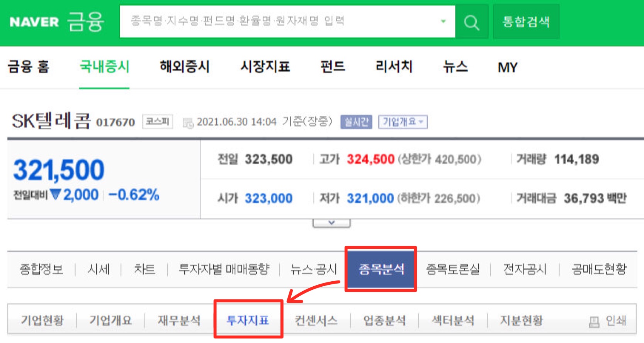Open the search box dropdown arrow
644x343 pixels.
pyautogui.click(x=443, y=22)
